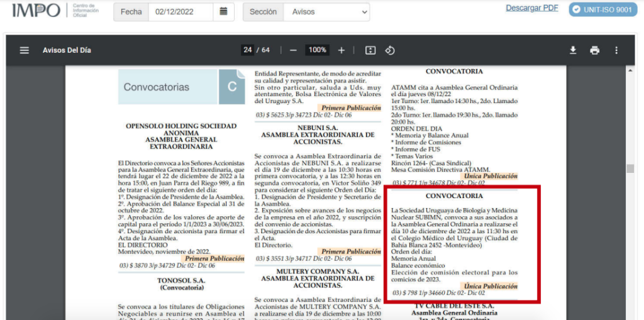The width and height of the screenshot is (644, 320).
Task: Zoom out the PDF document
Action: (293, 50)
